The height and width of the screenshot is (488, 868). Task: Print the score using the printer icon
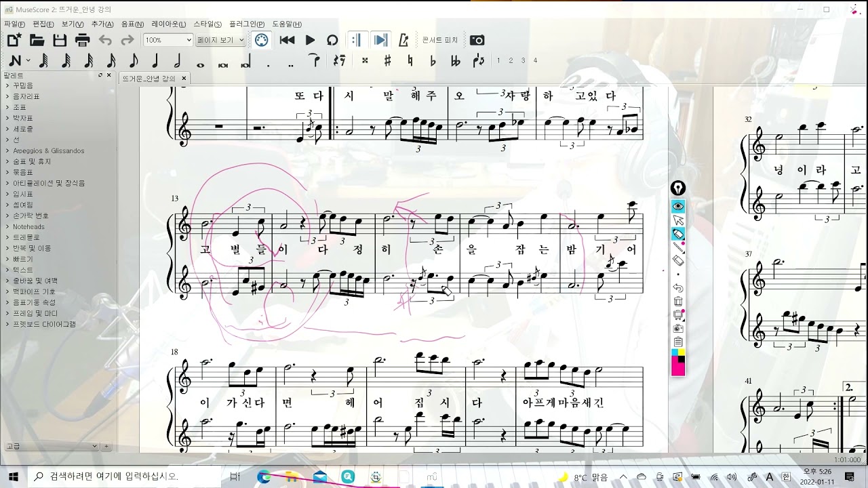click(82, 40)
